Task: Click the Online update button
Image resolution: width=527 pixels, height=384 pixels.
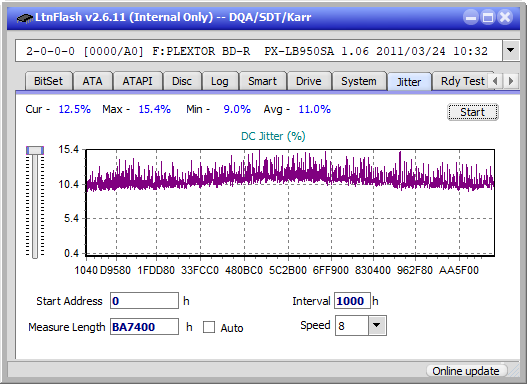Action: pyautogui.click(x=466, y=371)
